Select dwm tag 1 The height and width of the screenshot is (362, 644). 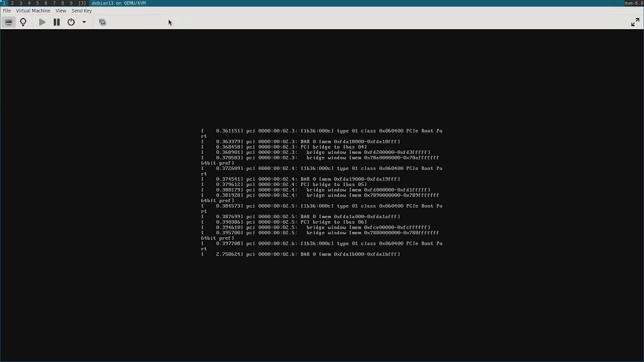4,3
